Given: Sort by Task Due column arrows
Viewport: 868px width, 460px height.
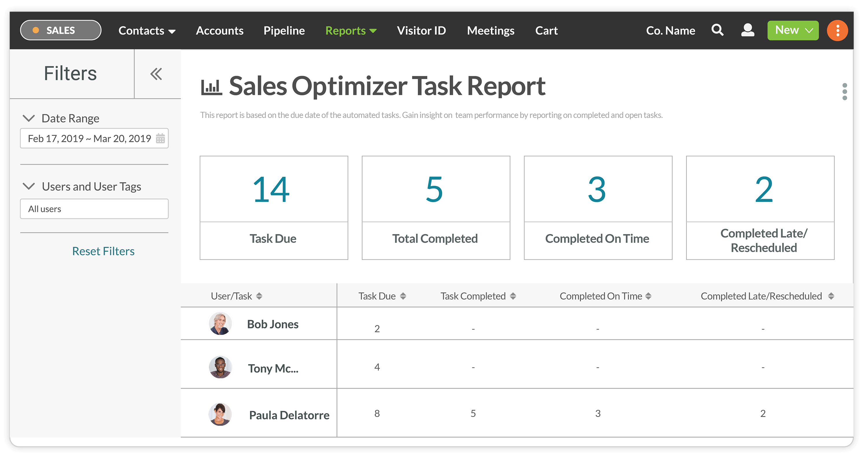Looking at the screenshot, I should click(x=403, y=296).
